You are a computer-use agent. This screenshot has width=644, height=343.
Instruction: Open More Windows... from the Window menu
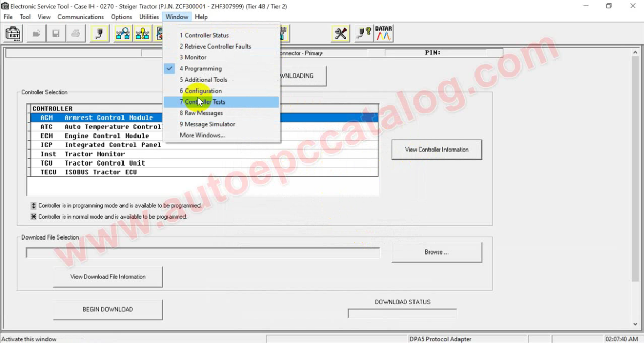point(202,136)
